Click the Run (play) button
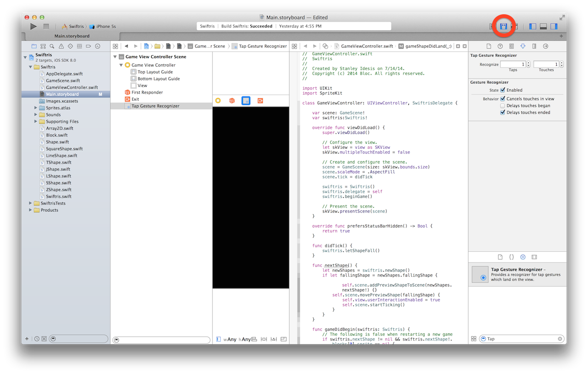Screen dimensions: 588x374 (33, 27)
